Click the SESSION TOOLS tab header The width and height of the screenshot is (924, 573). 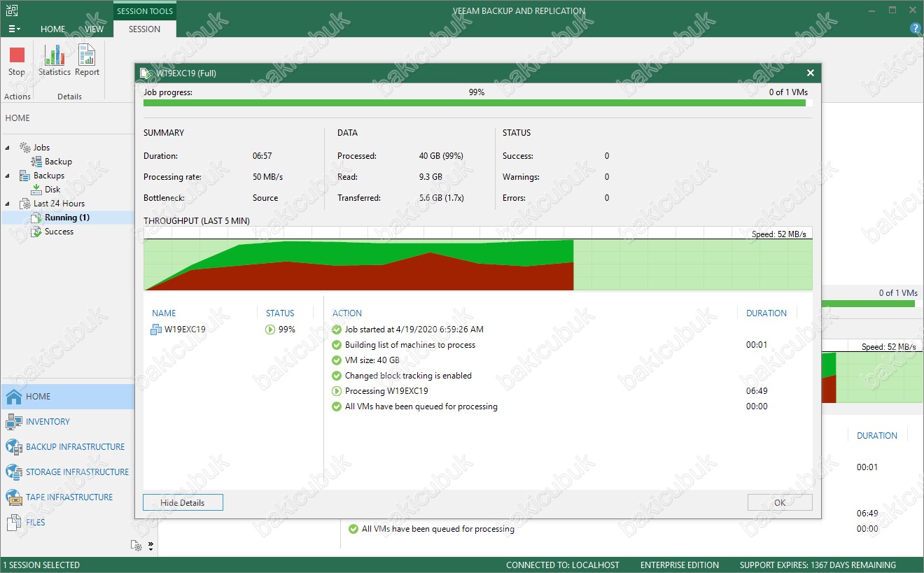[144, 10]
